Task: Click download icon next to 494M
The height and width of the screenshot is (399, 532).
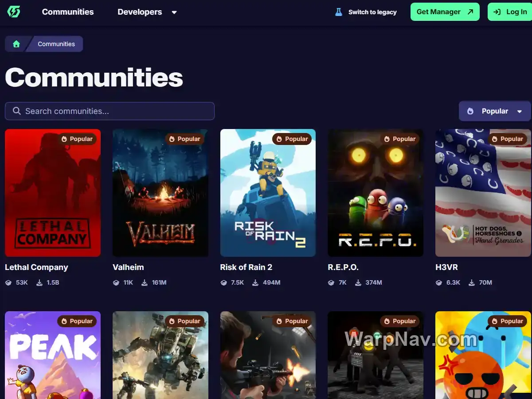Action: (255, 282)
